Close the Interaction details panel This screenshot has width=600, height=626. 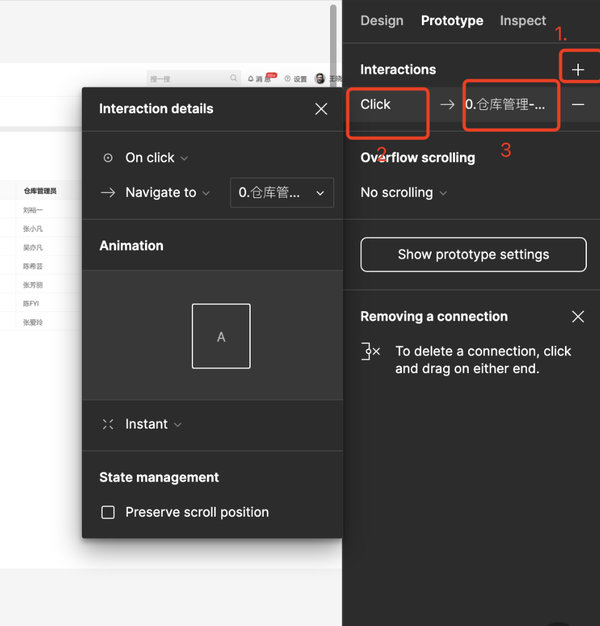(321, 109)
